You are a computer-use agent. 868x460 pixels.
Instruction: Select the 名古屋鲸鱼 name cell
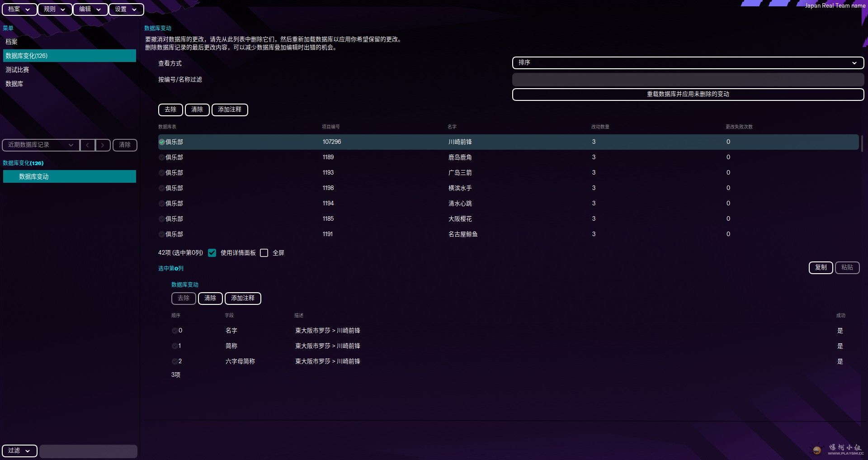point(463,234)
